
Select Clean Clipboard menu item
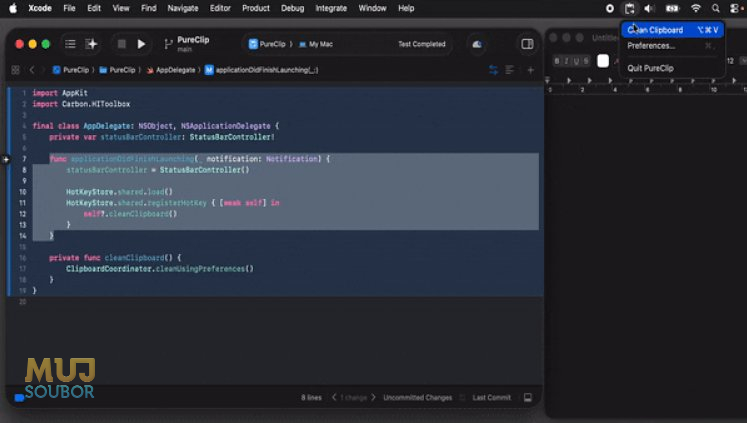(655, 30)
